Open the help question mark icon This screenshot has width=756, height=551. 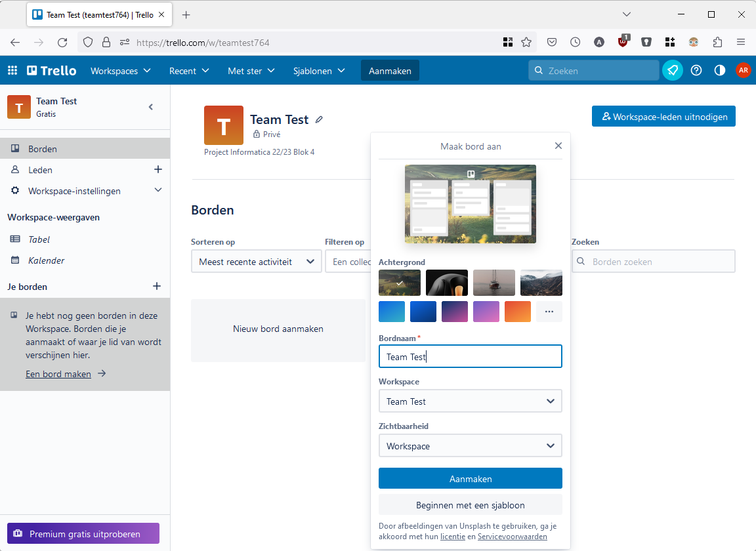point(696,71)
